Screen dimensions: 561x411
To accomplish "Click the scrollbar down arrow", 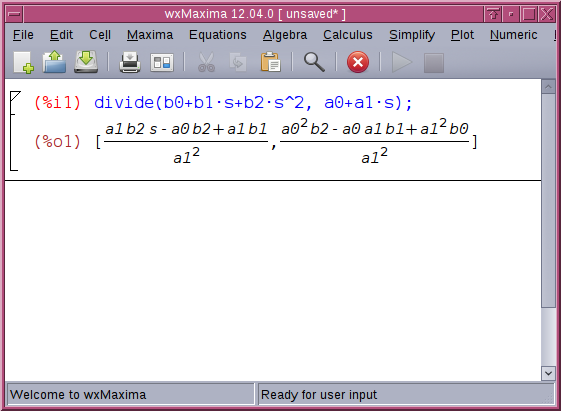I will (548, 373).
